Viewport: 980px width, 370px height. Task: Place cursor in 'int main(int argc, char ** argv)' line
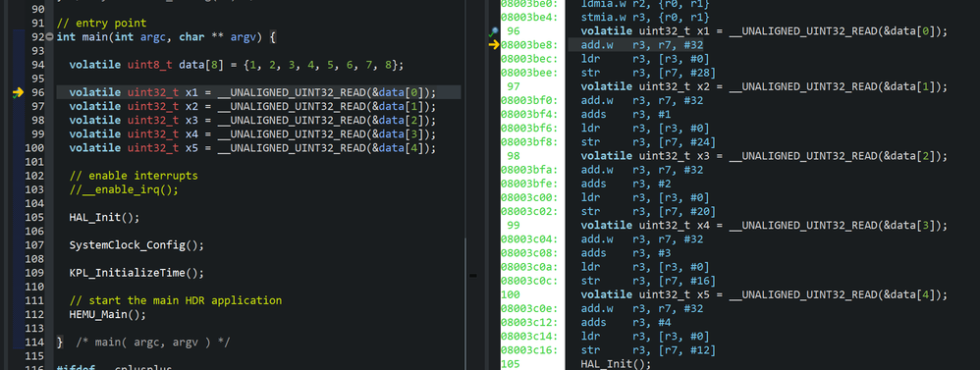[x=166, y=37]
